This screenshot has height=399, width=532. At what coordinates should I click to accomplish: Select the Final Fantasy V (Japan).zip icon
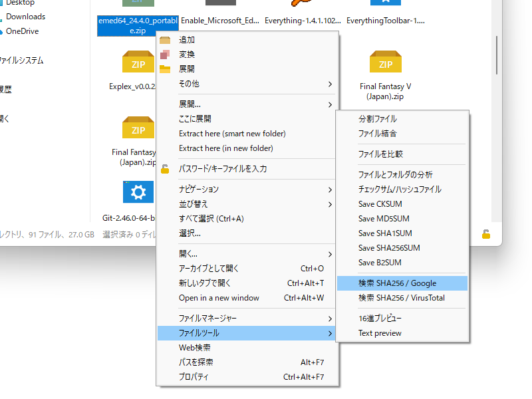click(x=386, y=62)
